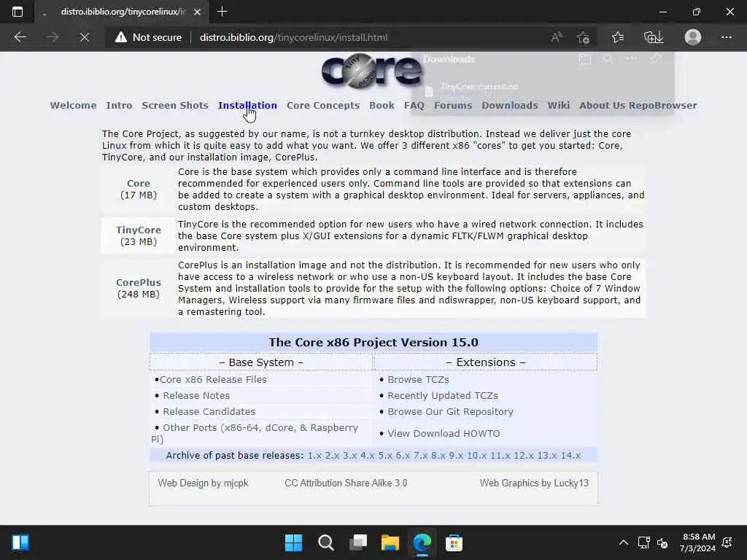747x560 pixels.
Task: Download CorePlus (248 MB) link
Action: tap(138, 282)
